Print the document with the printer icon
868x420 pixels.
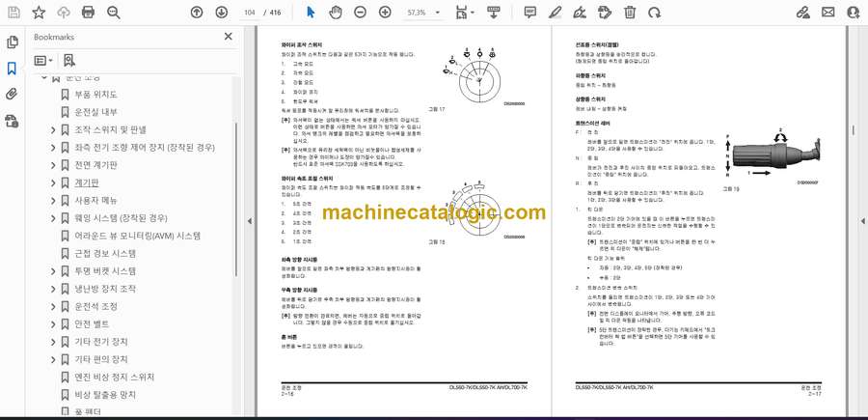tap(88, 13)
